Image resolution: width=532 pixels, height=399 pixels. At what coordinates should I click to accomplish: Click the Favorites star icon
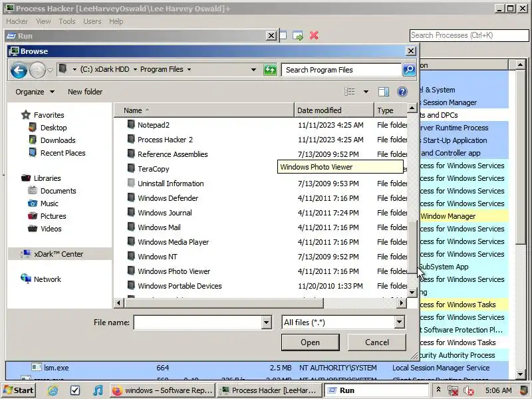point(26,115)
